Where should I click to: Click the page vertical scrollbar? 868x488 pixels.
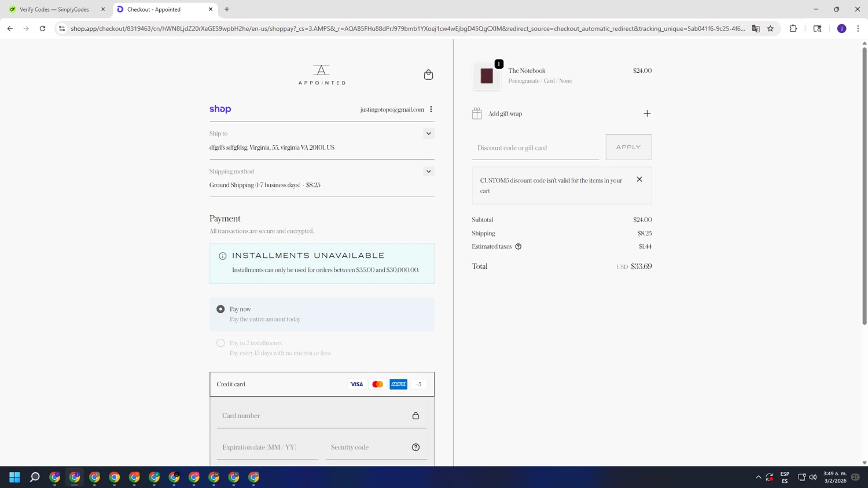click(865, 185)
